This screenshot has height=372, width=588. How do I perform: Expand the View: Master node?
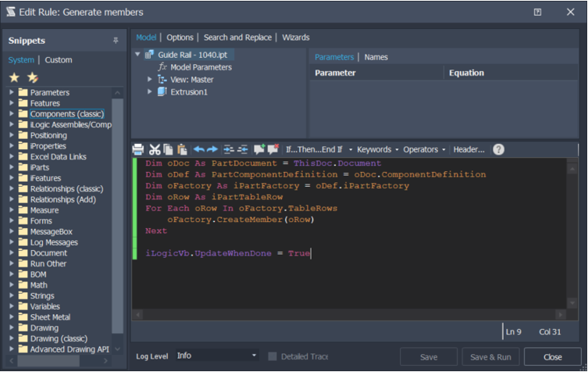[x=150, y=79]
